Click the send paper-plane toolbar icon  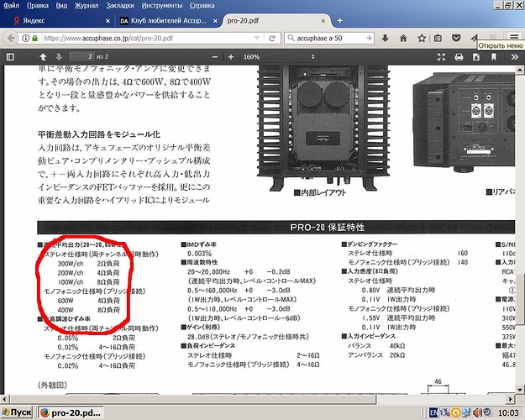[474, 38]
